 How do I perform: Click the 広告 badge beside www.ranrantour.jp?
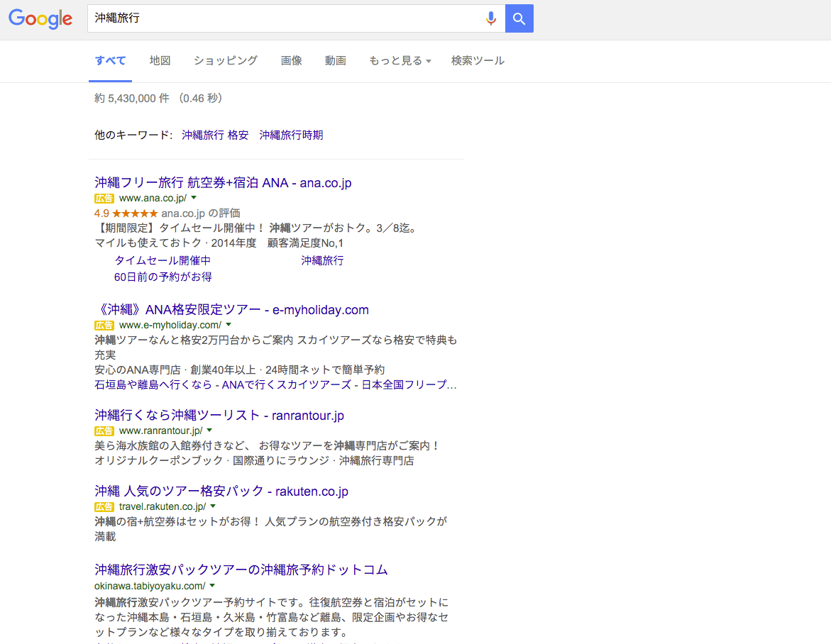[104, 431]
